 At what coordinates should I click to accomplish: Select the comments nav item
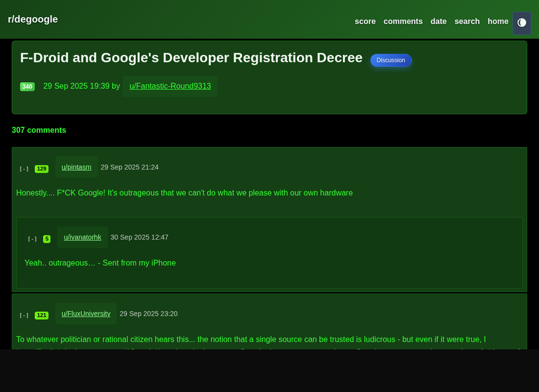pos(403,21)
